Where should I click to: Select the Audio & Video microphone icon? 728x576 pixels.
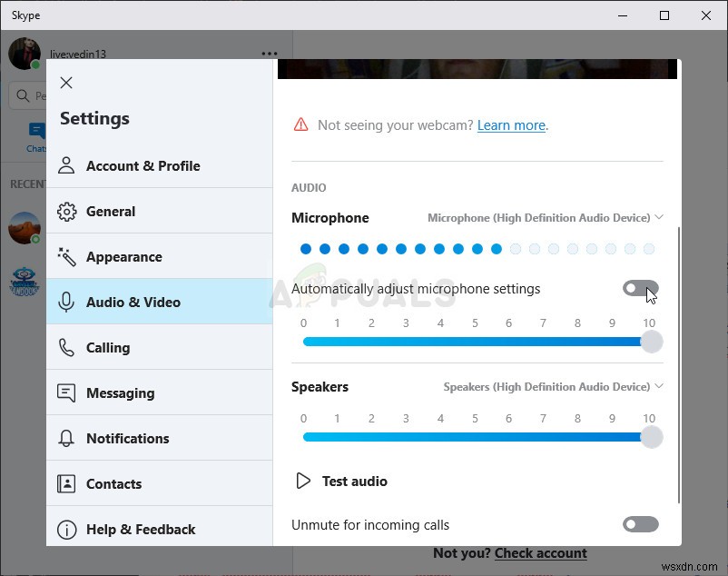[x=65, y=302]
